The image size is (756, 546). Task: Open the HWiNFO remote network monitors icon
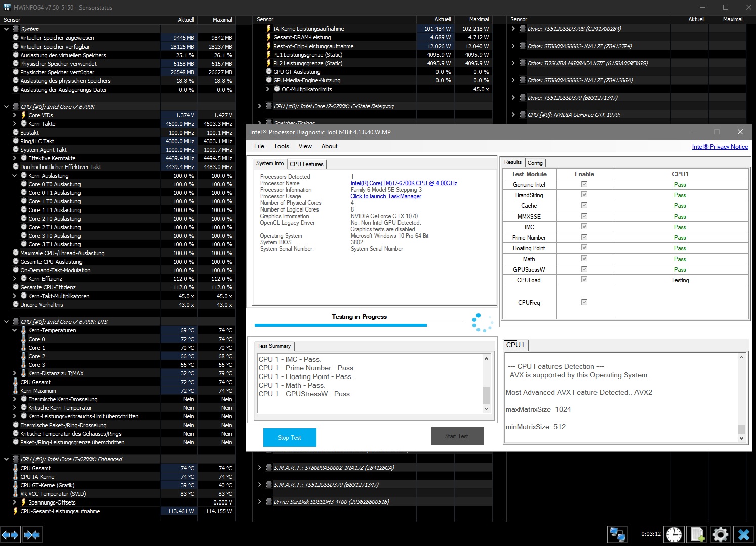[x=617, y=534]
